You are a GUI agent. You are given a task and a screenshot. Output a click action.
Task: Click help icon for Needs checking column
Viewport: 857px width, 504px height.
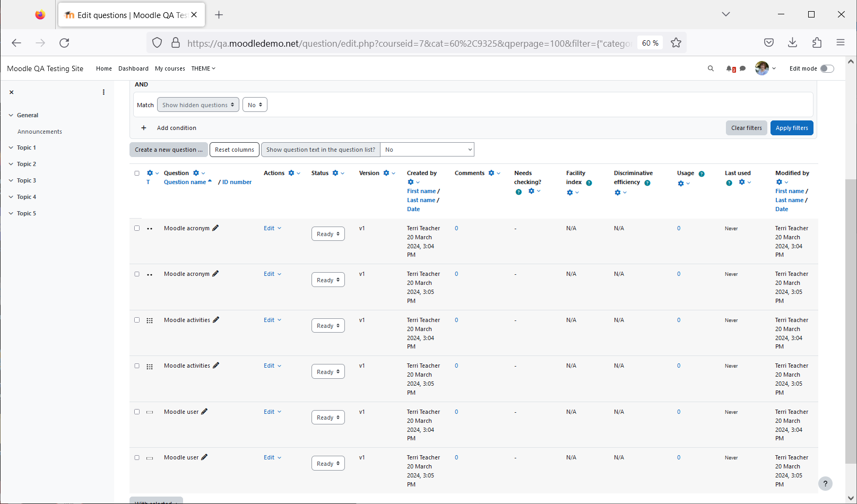coord(518,192)
